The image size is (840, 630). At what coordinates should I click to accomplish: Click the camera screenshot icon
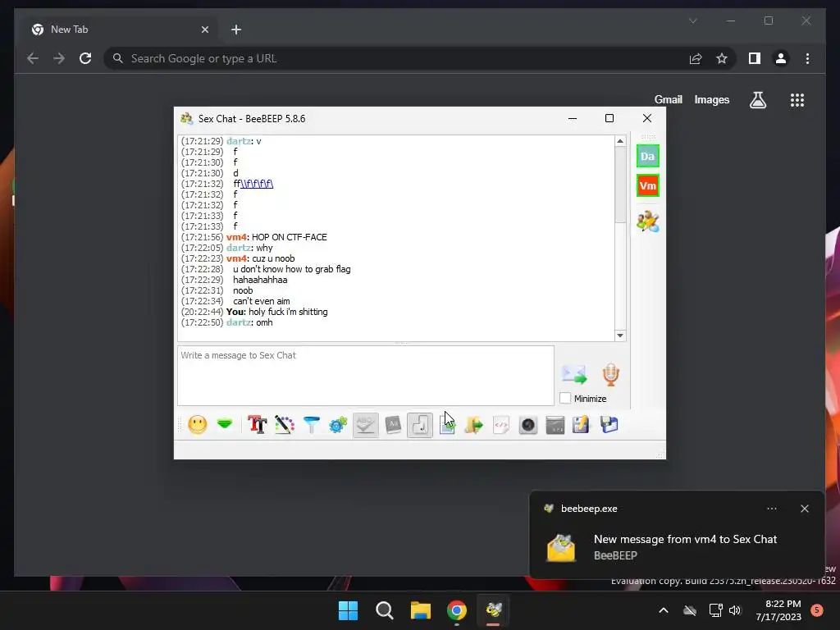(x=528, y=425)
